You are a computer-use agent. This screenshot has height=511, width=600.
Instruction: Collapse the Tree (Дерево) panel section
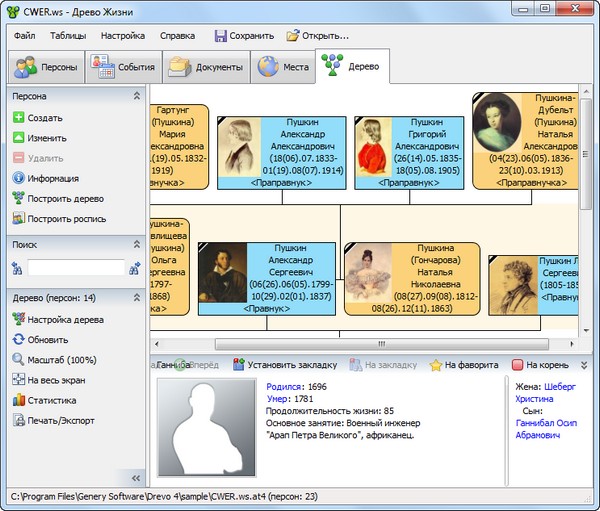pos(136,298)
